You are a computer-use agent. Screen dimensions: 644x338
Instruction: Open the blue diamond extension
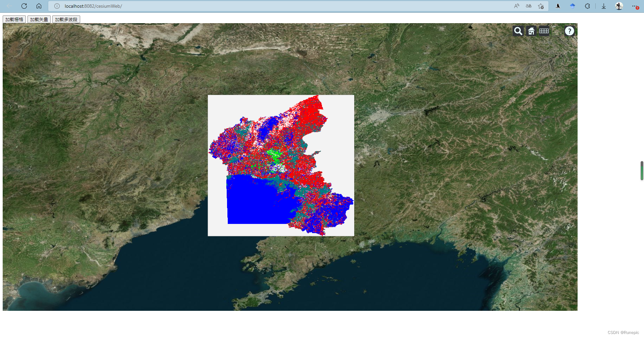click(x=573, y=6)
